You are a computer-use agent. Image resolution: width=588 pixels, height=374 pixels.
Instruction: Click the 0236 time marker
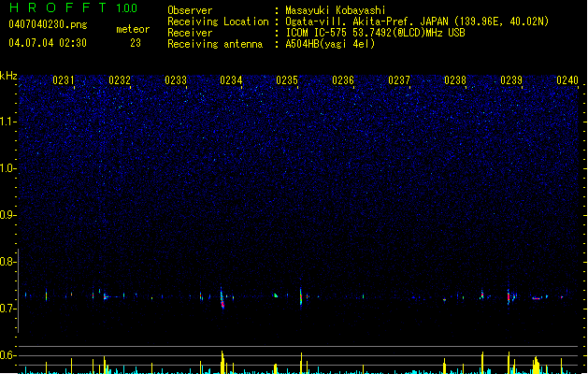tap(343, 80)
